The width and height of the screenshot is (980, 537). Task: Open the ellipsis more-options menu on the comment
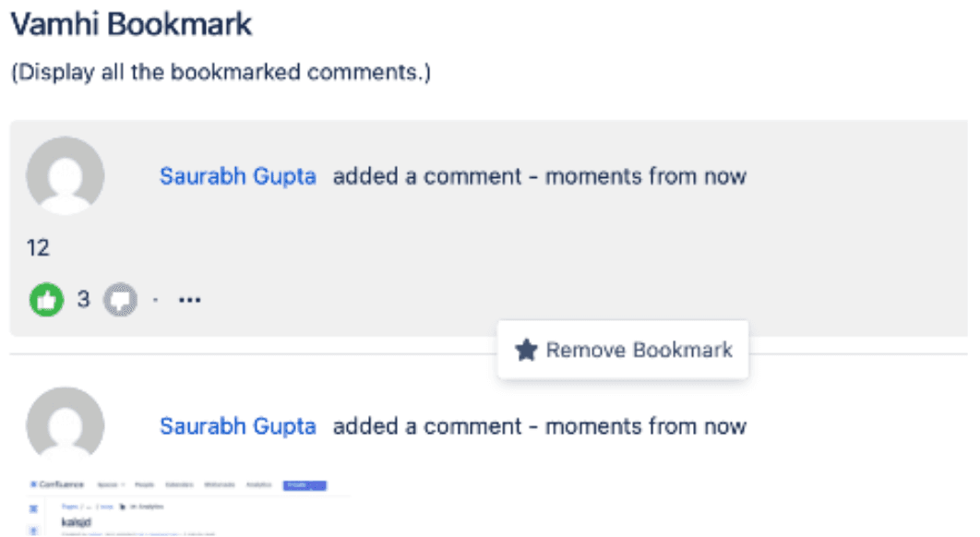click(x=188, y=298)
